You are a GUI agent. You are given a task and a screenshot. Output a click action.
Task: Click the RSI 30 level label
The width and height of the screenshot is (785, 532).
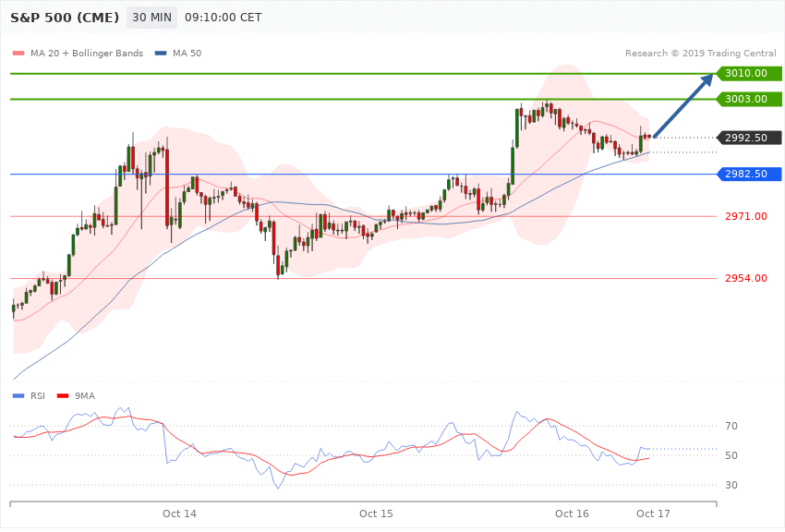[731, 485]
